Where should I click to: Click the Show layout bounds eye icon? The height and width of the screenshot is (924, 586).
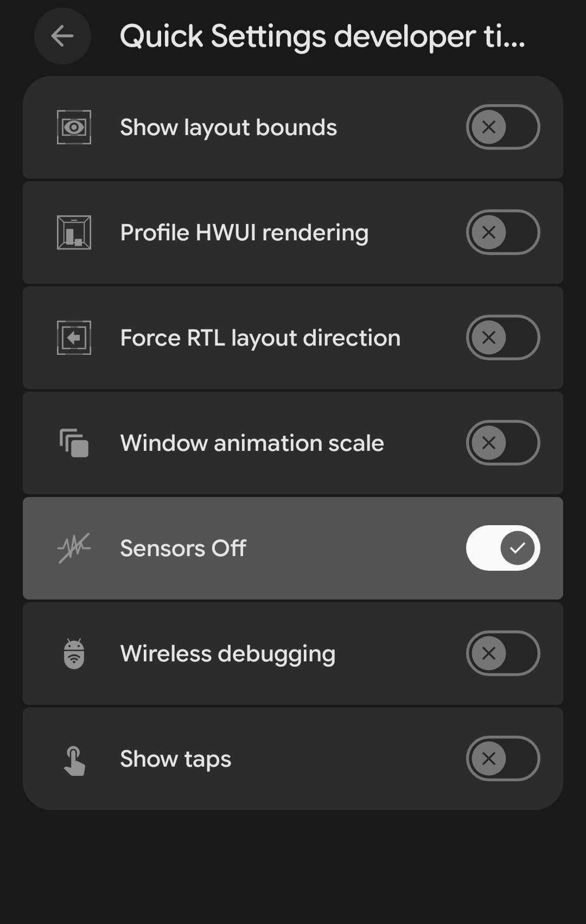pyautogui.click(x=74, y=128)
